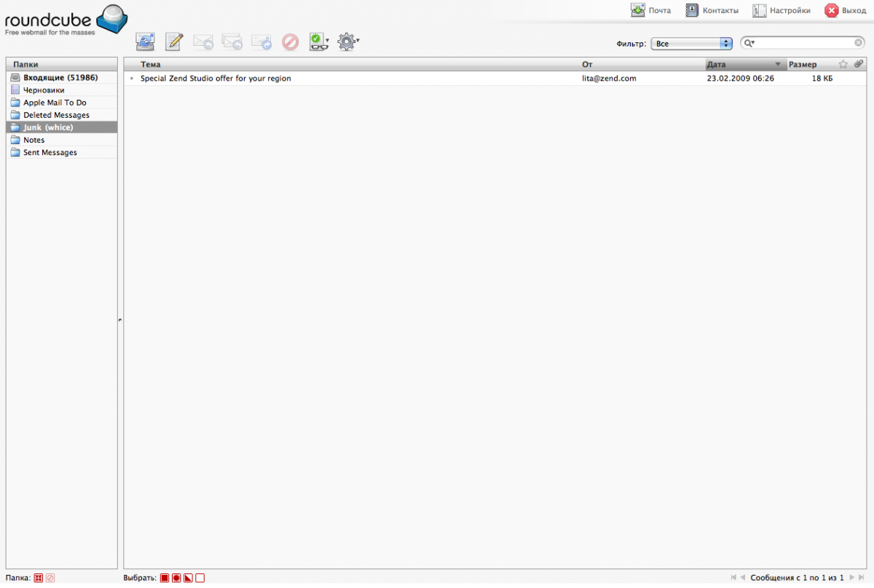Click the delete message prohibition icon
The height and width of the screenshot is (588, 874).
(x=291, y=42)
